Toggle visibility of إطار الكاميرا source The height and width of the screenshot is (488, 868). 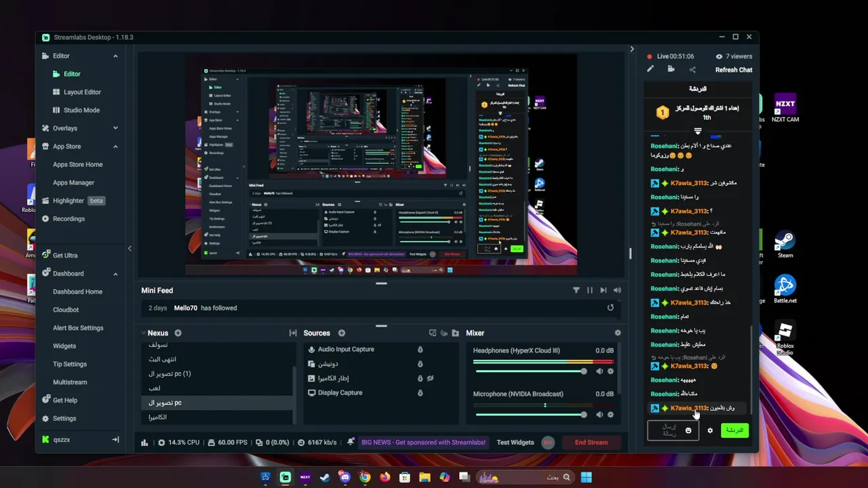[x=430, y=378]
